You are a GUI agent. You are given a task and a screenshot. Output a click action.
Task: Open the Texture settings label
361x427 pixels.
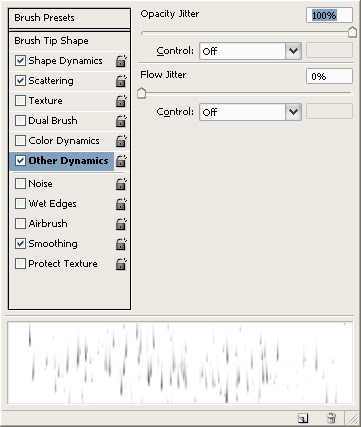45,101
